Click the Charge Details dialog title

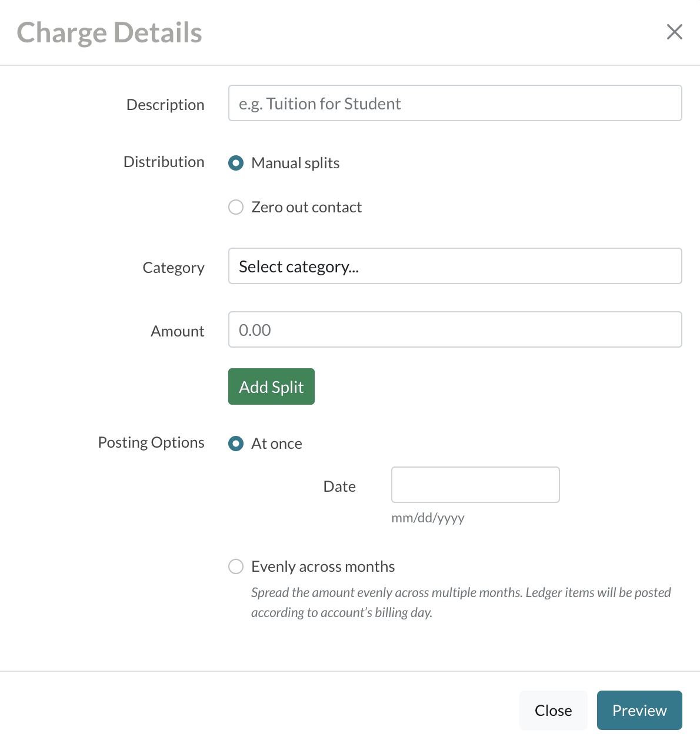[109, 32]
